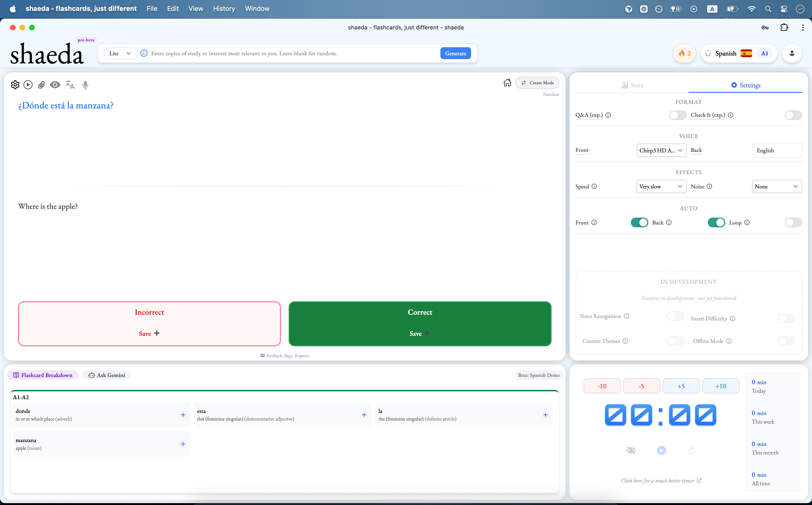
Task: Turn on the Loop toggle
Action: [x=793, y=222]
